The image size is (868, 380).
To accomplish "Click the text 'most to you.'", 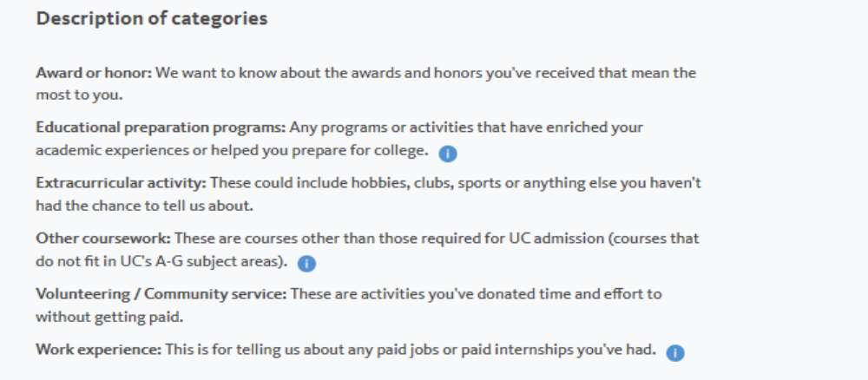I will point(79,95).
